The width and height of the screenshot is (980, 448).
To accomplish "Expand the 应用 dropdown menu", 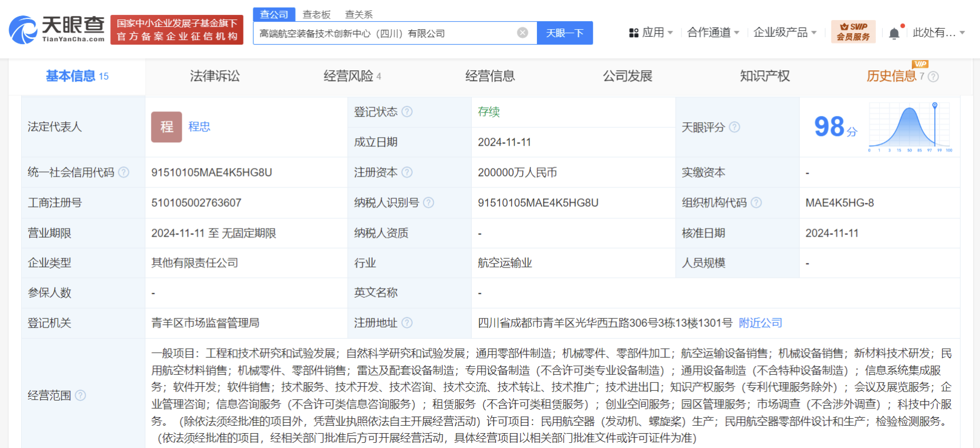I will pos(651,33).
